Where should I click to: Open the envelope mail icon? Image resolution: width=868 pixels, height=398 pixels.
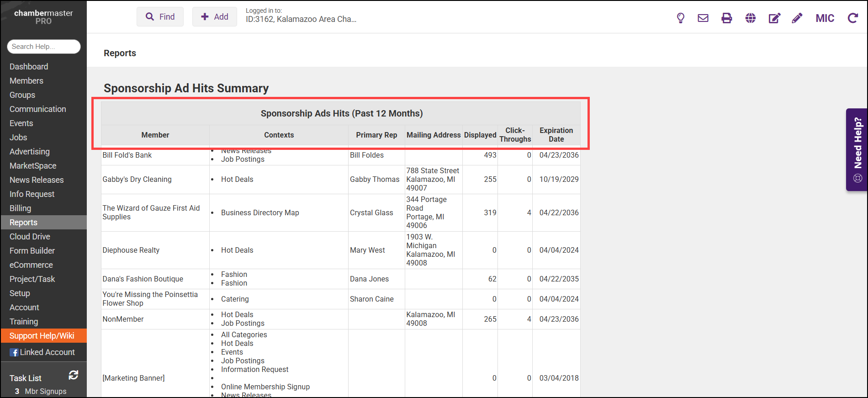[x=703, y=18]
